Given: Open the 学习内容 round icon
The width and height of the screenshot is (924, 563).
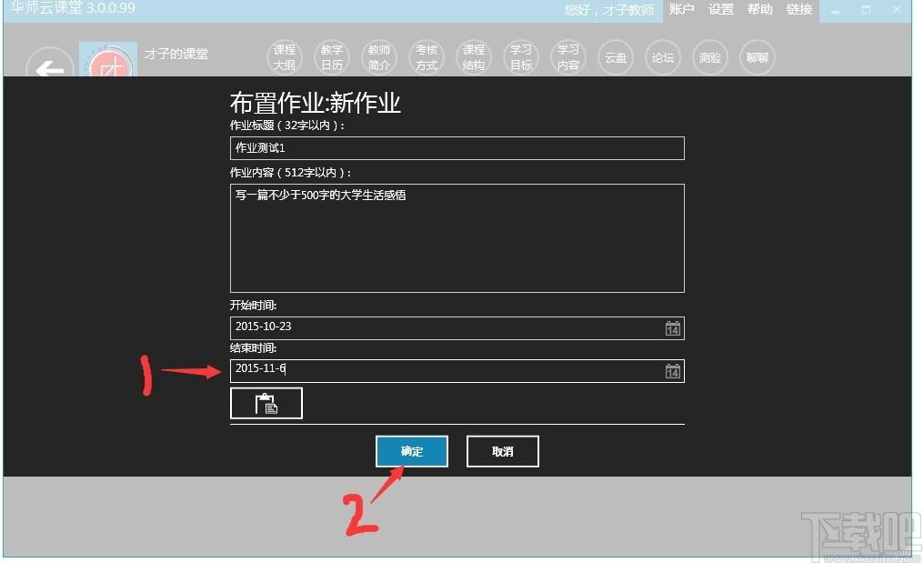Looking at the screenshot, I should pos(568,58).
